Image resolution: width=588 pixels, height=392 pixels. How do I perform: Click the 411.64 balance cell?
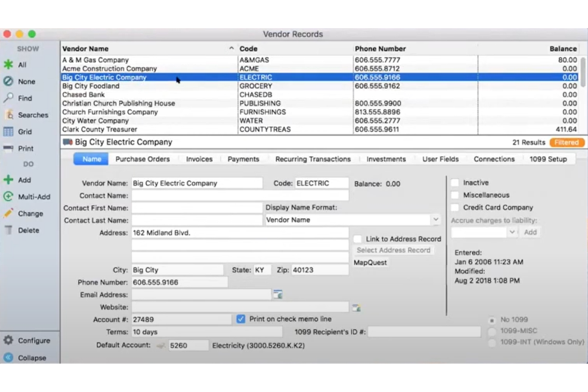pyautogui.click(x=566, y=129)
